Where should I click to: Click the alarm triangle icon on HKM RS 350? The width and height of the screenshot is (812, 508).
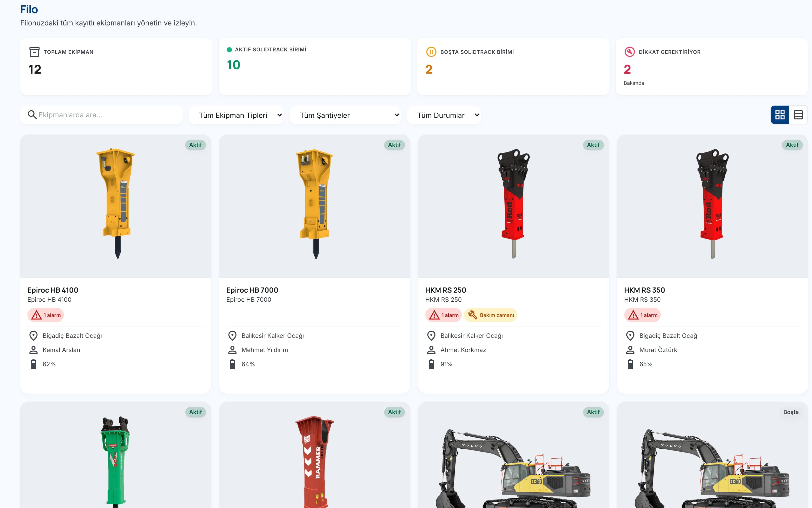(633, 315)
